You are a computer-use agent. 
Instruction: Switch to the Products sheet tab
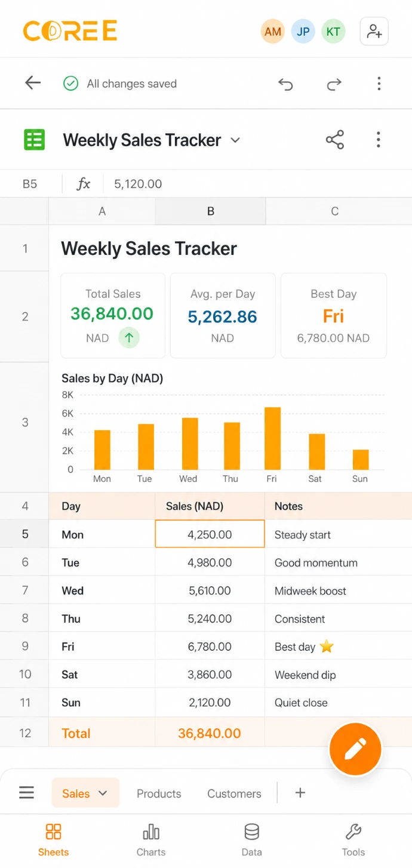point(159,793)
